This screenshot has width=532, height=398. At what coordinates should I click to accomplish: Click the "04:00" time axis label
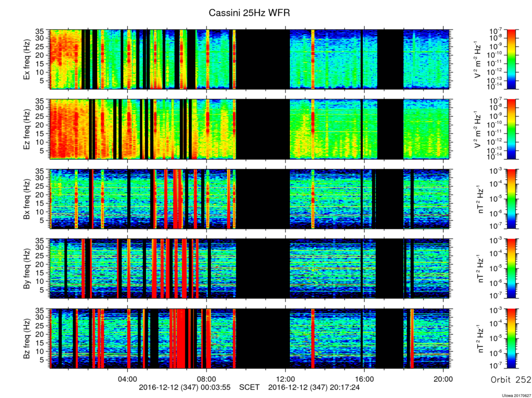[x=127, y=379]
